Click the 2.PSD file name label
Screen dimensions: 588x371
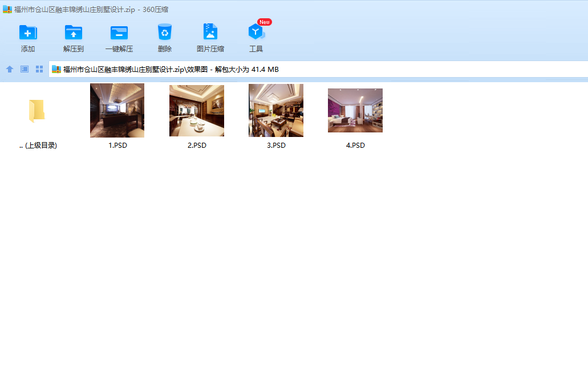coord(197,145)
